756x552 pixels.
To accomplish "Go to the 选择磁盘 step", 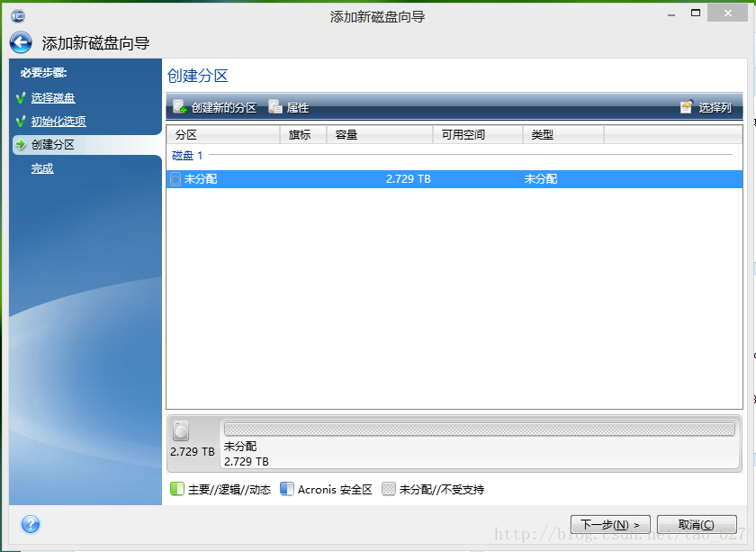I will [x=53, y=98].
